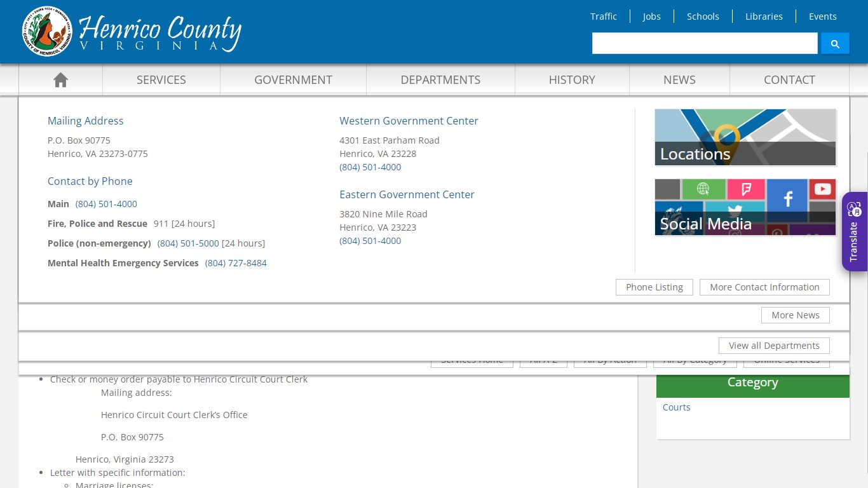Click the Henrico County Virginia wordmark
This screenshot has height=488, width=868.
pyautogui.click(x=159, y=32)
